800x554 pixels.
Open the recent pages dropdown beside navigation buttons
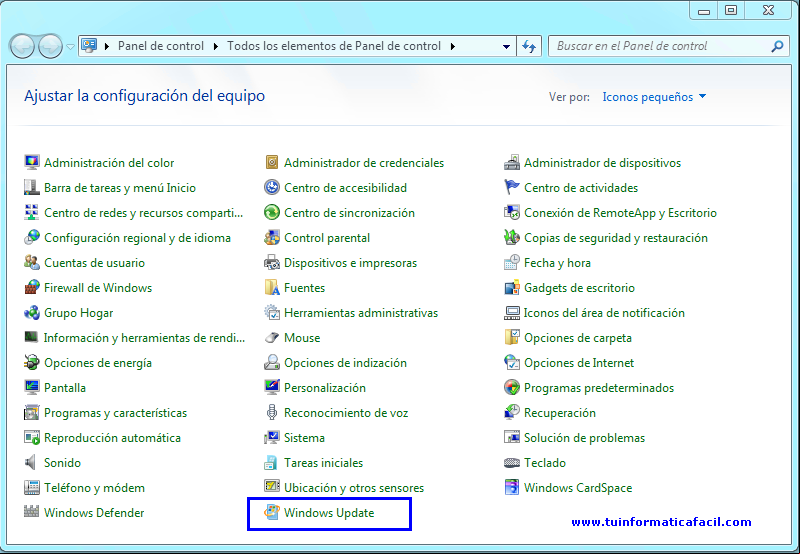point(70,46)
